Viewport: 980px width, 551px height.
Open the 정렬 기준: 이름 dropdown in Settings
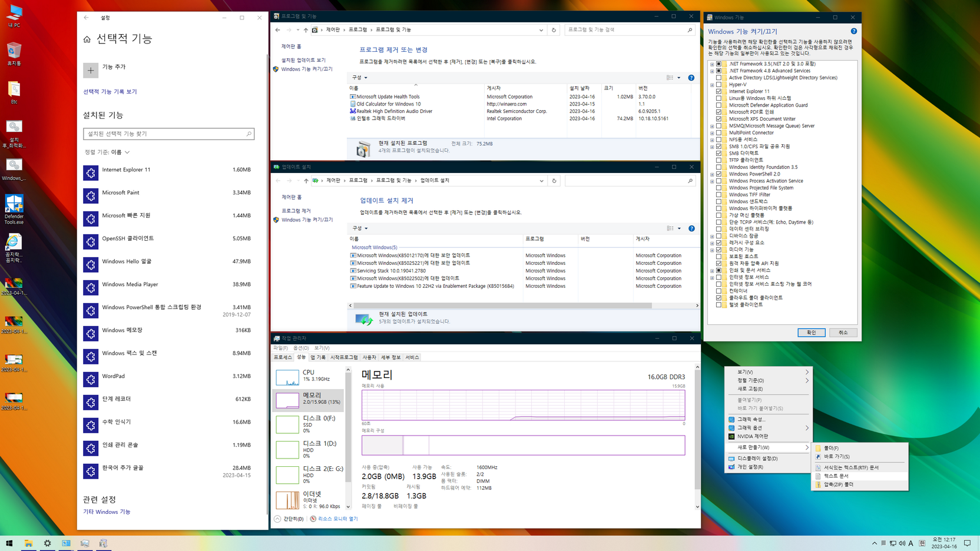click(x=107, y=152)
